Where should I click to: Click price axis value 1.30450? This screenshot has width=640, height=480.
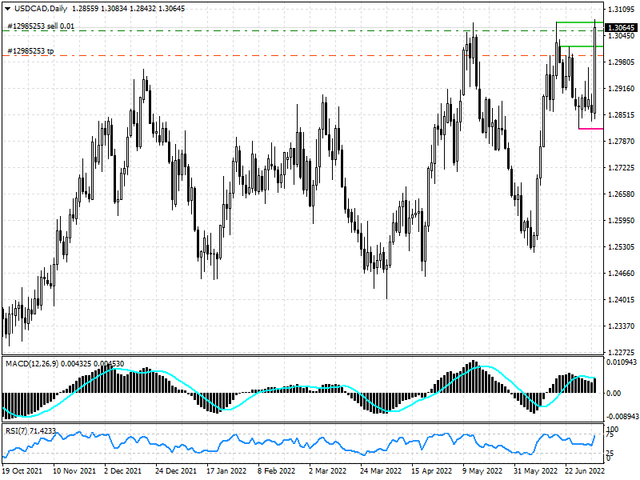621,36
